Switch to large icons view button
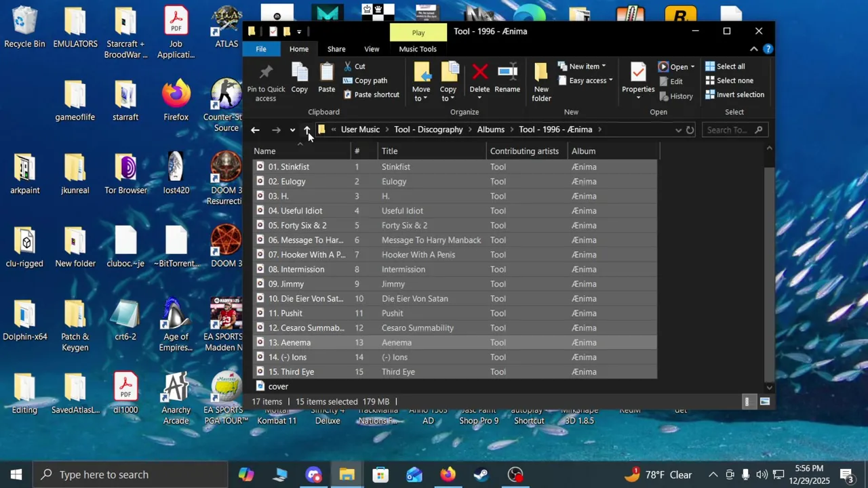 click(x=765, y=402)
